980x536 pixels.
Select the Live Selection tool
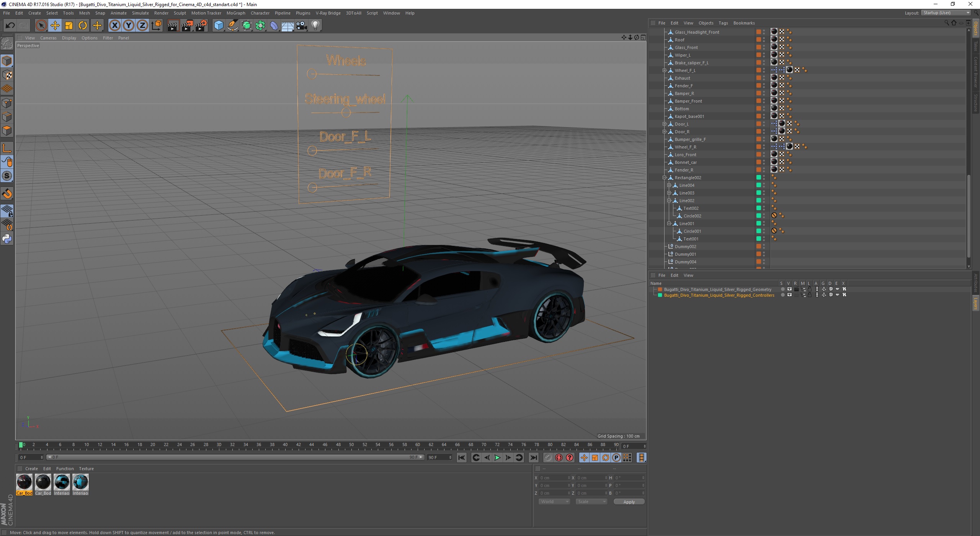coord(41,26)
